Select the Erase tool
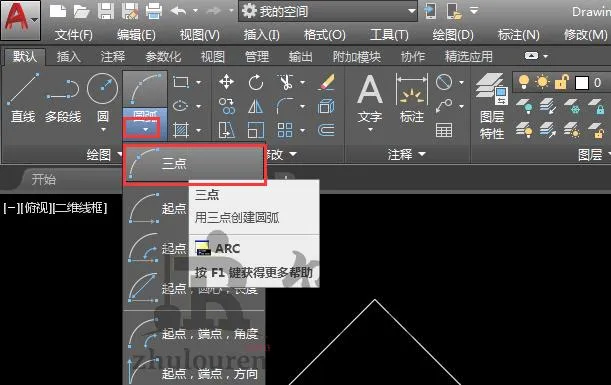The width and height of the screenshot is (611, 385). pos(327,82)
